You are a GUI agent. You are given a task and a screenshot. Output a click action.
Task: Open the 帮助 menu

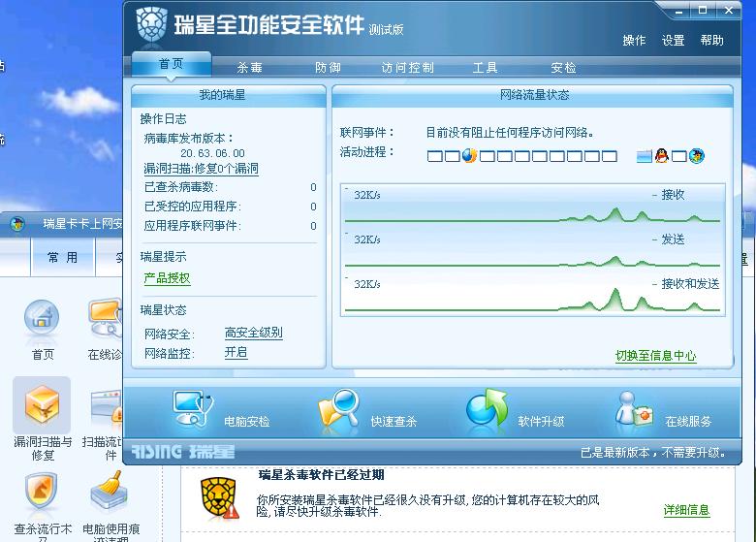click(x=712, y=41)
